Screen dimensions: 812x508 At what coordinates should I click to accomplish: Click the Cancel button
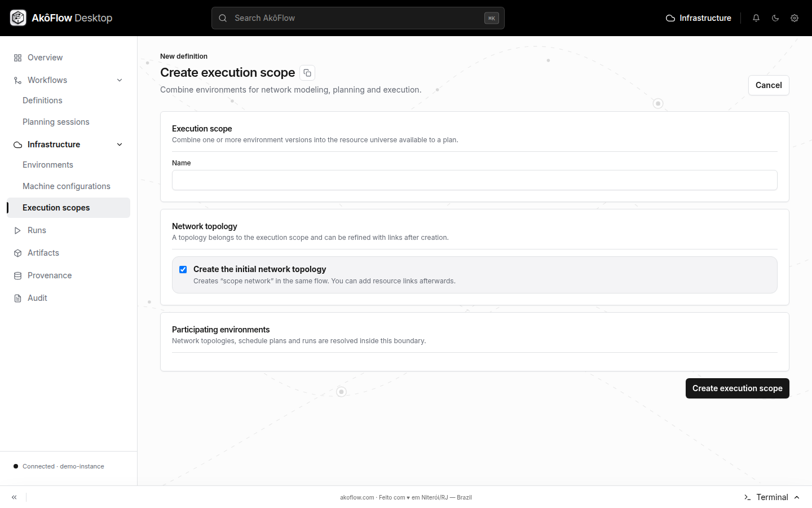click(x=769, y=85)
